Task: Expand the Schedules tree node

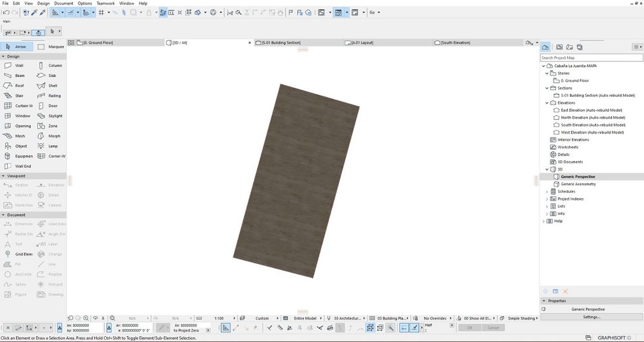Action: point(547,192)
